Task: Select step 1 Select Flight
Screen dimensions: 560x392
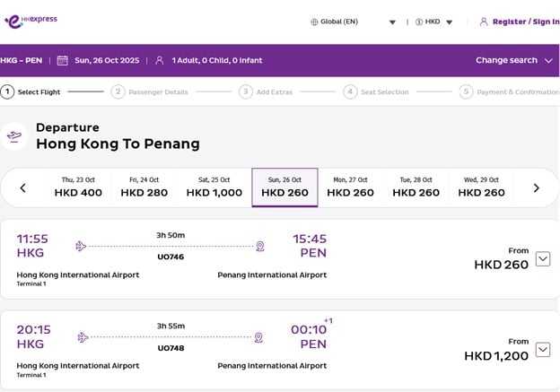Action: [31, 91]
